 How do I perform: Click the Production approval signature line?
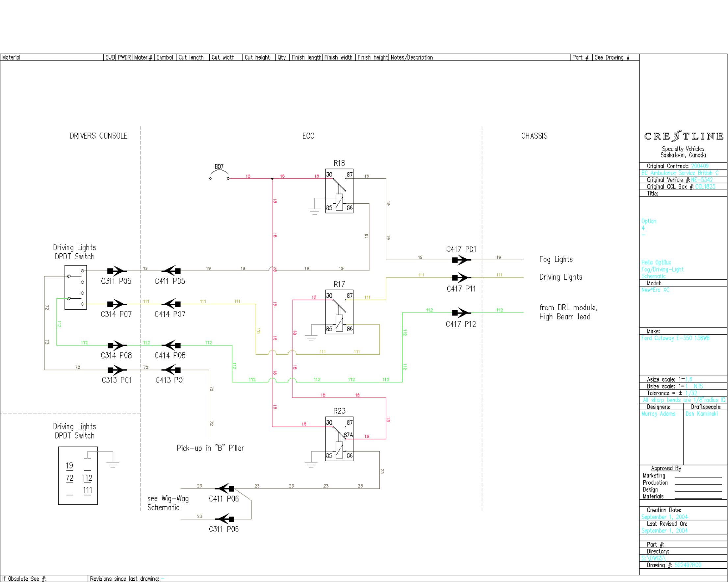(698, 484)
